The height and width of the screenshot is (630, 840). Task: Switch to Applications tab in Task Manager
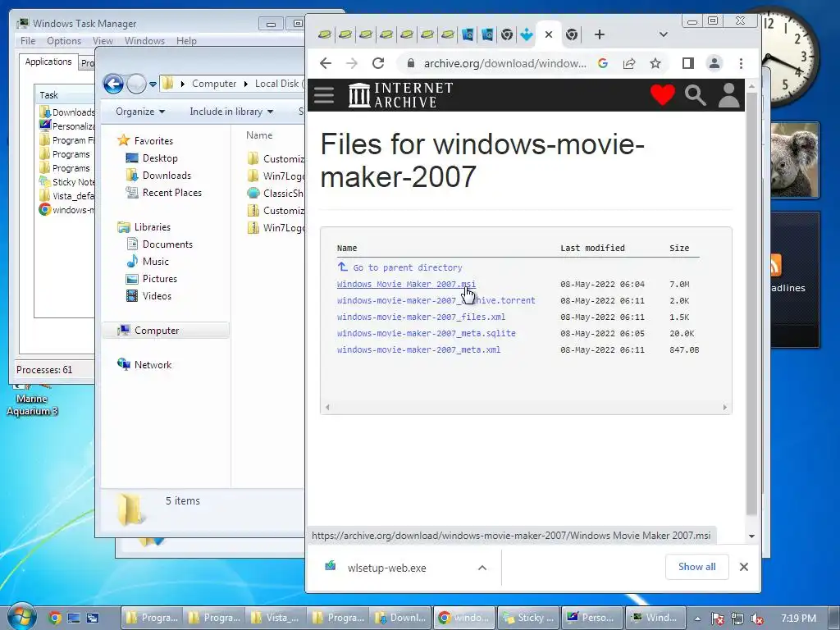48,62
